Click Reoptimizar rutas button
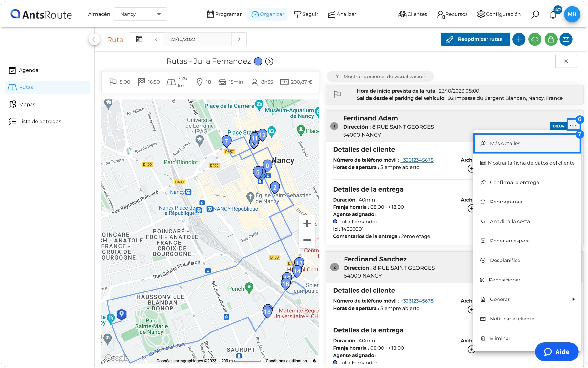Viewport: 588px width, 368px height. 475,39
